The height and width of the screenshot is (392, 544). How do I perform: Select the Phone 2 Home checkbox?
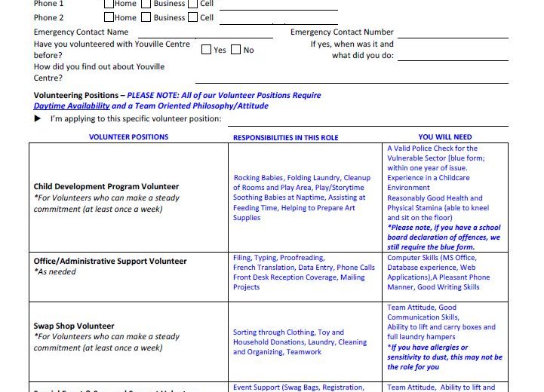109,17
